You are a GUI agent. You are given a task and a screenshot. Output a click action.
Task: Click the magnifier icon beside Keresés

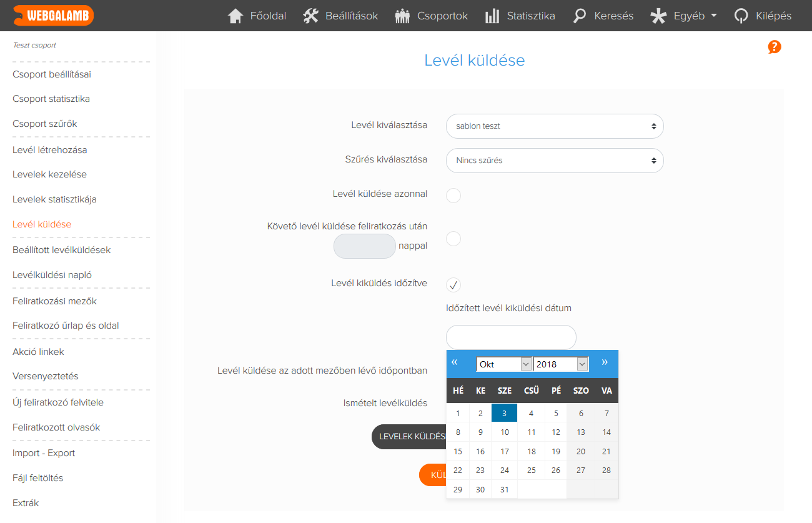click(580, 16)
